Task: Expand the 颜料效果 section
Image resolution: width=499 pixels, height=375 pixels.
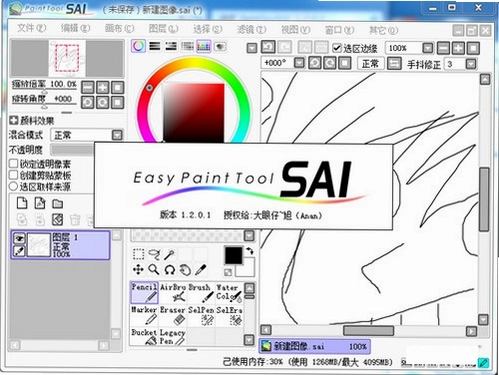Action: point(13,120)
